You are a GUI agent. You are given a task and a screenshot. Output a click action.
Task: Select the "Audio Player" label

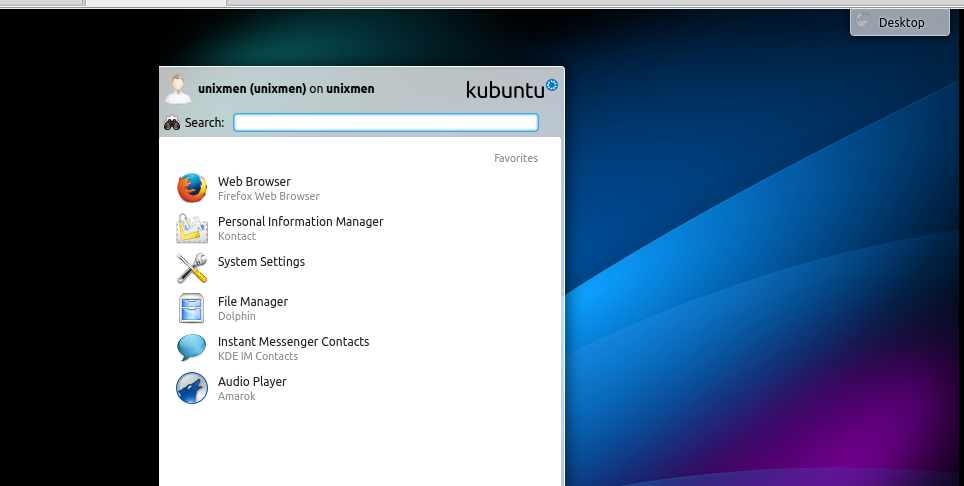[x=252, y=381]
